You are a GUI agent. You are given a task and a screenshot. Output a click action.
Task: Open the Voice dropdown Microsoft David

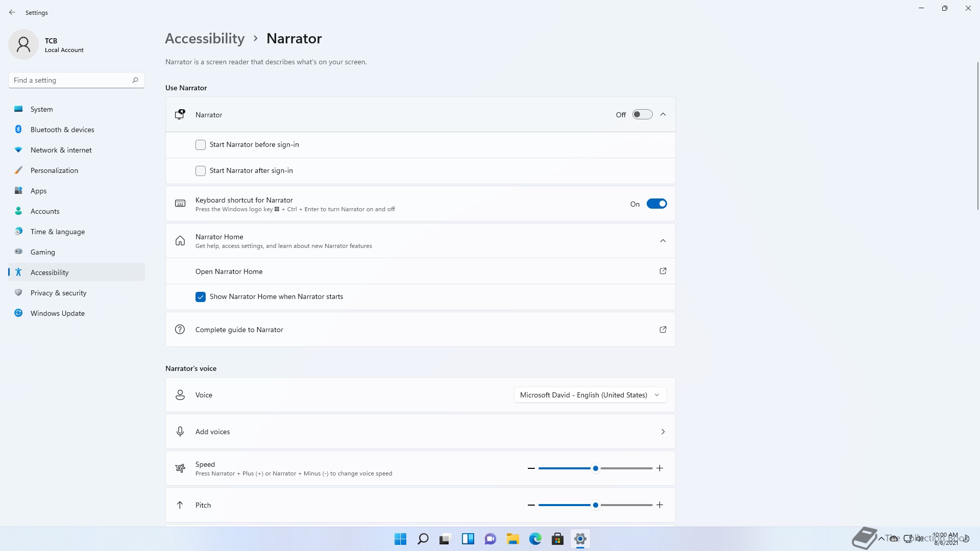(x=590, y=395)
